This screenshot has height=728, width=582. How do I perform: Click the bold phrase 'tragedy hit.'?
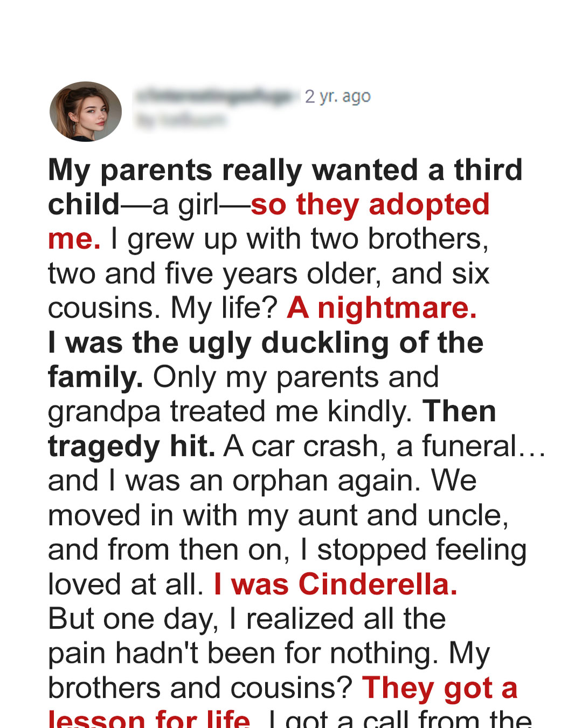[132, 447]
